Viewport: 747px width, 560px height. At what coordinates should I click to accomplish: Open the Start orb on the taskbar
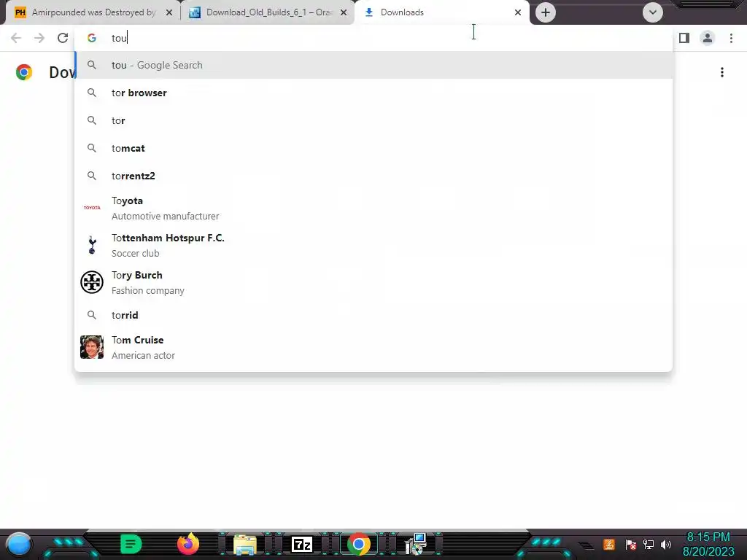19,544
